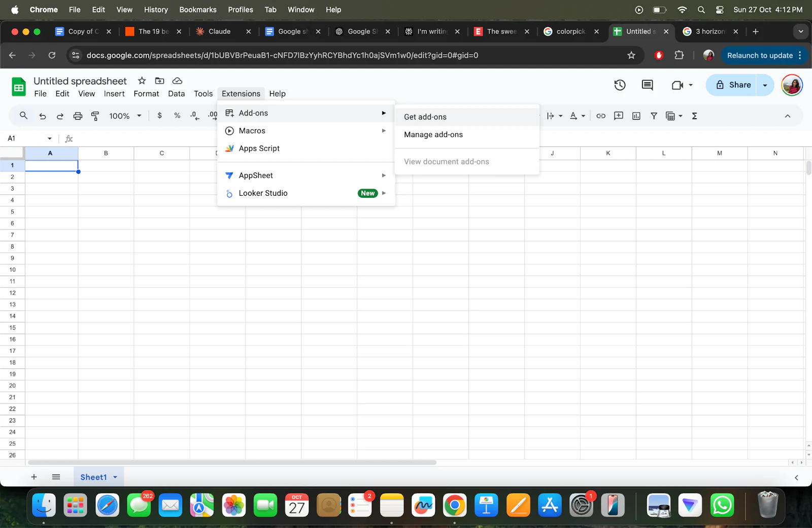Click the undo icon in toolbar
Viewport: 812px width, 528px height.
click(43, 116)
